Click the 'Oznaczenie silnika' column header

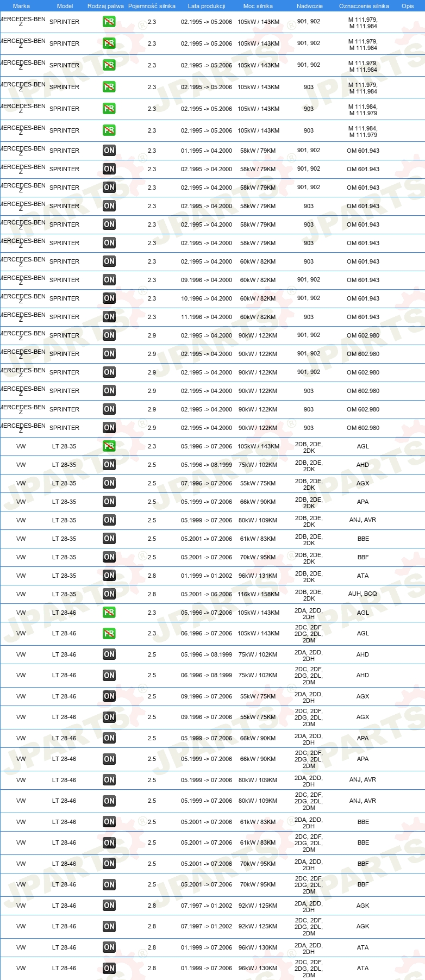364,6
